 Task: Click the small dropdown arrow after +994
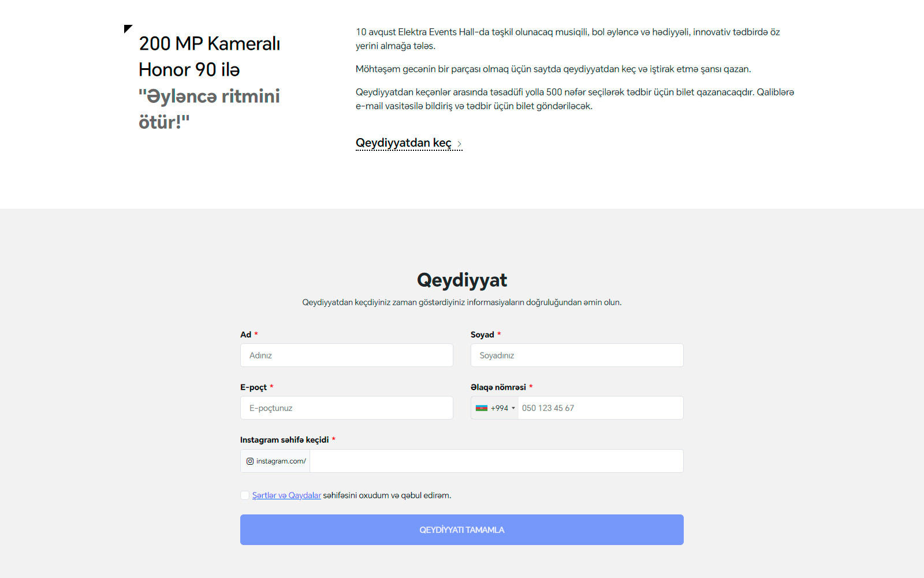click(513, 408)
